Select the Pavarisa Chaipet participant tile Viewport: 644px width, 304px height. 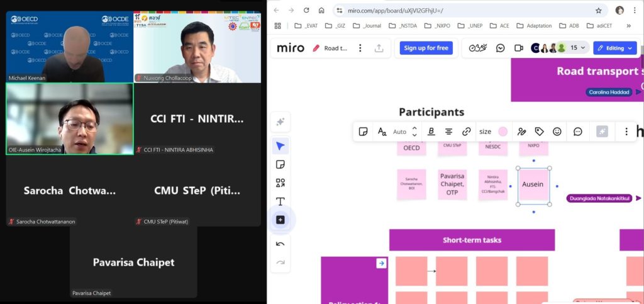point(133,262)
